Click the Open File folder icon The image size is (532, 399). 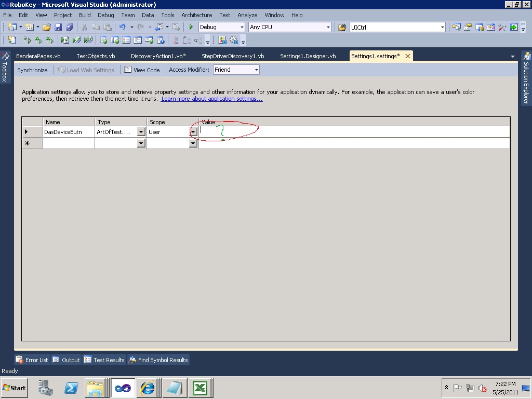[47, 27]
